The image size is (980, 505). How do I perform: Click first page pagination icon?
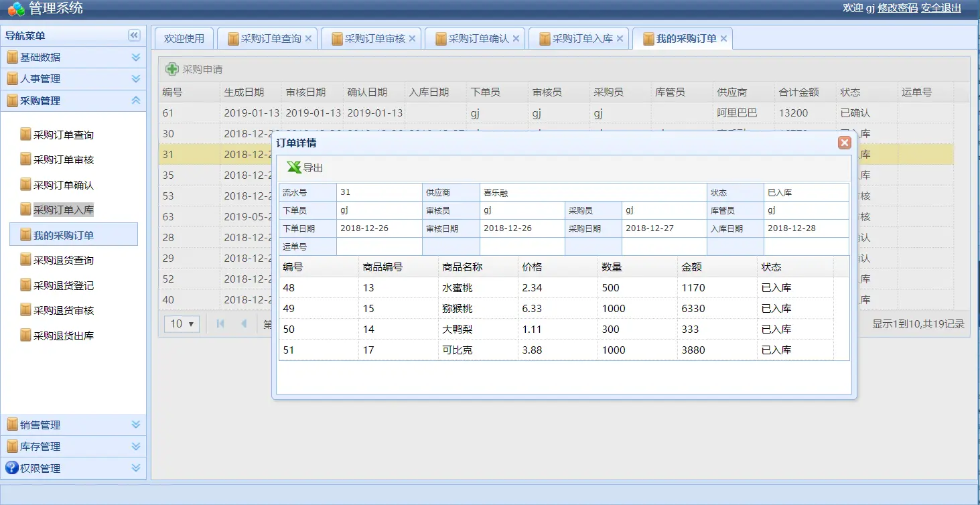click(x=220, y=323)
